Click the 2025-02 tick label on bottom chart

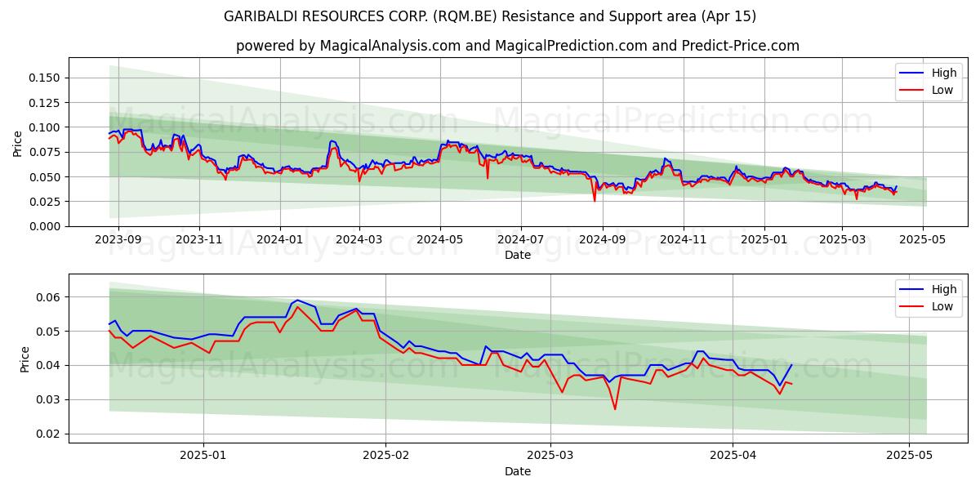(x=385, y=456)
